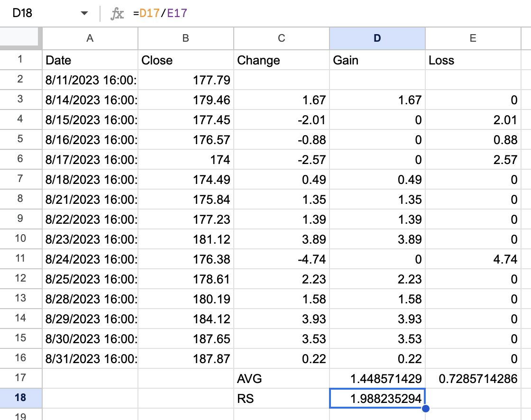Select the Change header cell
This screenshot has height=420, width=531.
(x=282, y=60)
